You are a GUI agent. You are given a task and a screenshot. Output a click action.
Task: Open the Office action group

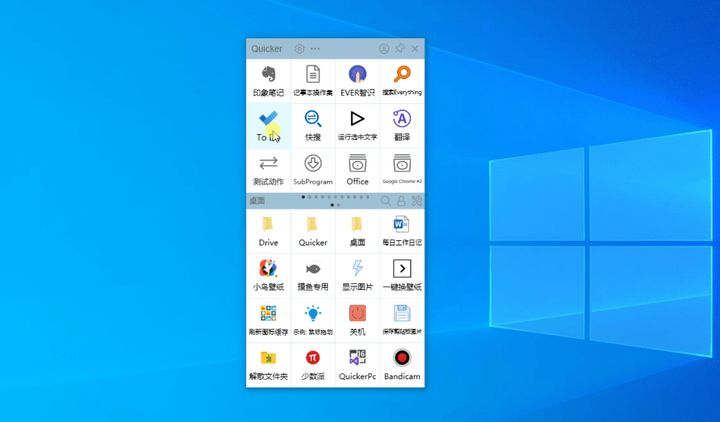[x=358, y=170]
